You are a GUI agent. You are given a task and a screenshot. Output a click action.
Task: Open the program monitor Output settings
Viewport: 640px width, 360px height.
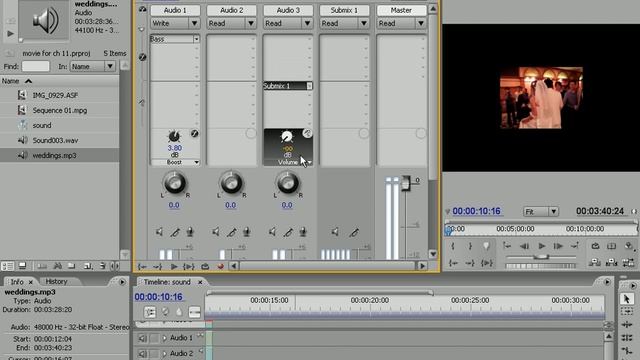point(629,246)
